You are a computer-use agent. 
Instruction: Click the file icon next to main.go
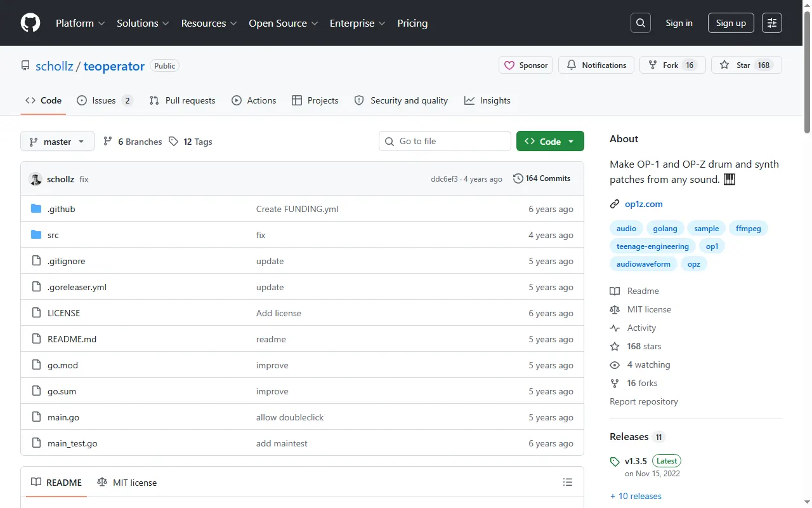coord(36,417)
